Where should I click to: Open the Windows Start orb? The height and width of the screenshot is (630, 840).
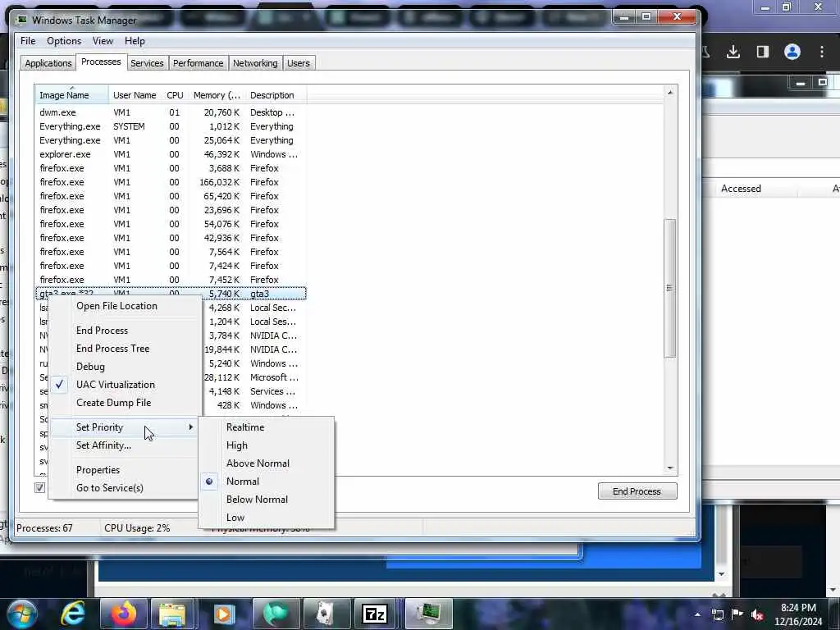click(21, 614)
